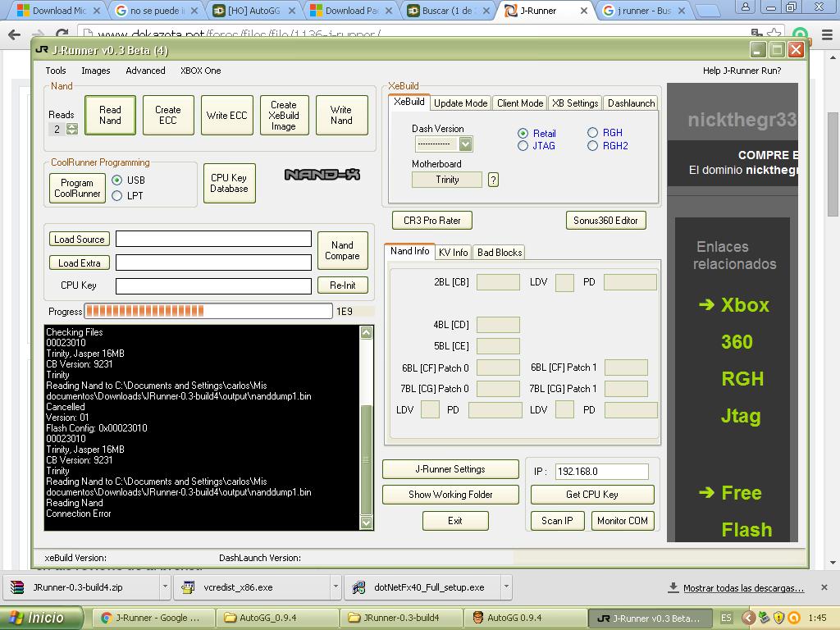840x630 pixels.
Task: Open the CPU Key Database
Action: point(230,183)
